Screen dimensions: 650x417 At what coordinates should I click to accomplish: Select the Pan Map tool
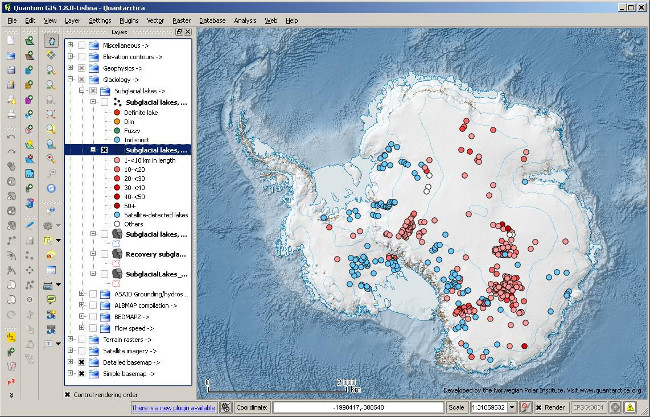point(51,40)
